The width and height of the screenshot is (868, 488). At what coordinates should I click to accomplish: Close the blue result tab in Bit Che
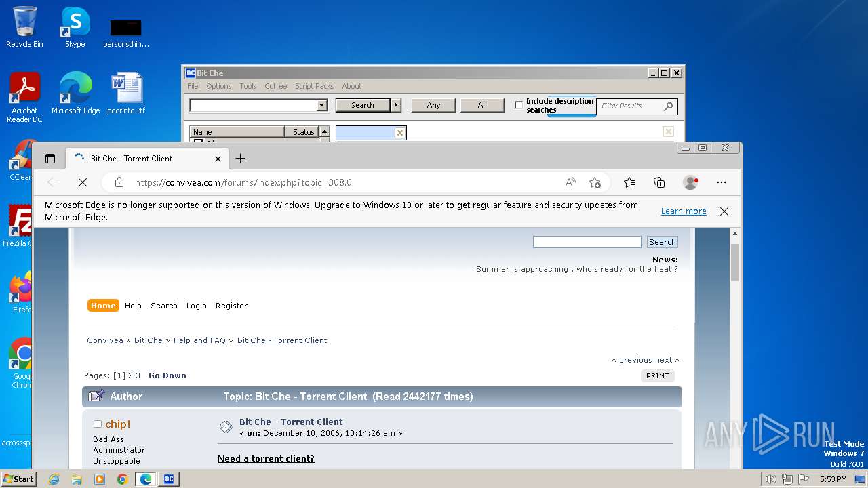coord(400,133)
